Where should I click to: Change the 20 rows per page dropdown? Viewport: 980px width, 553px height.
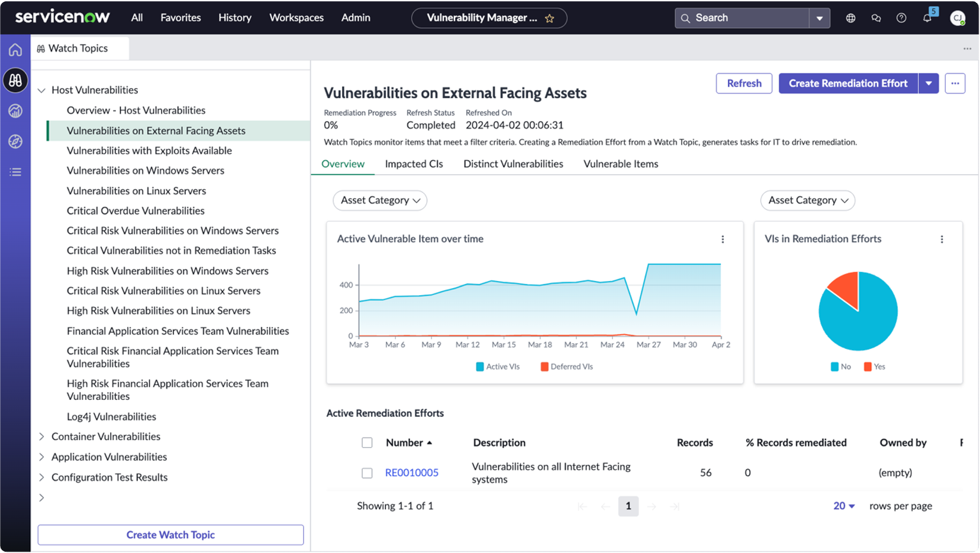point(844,506)
